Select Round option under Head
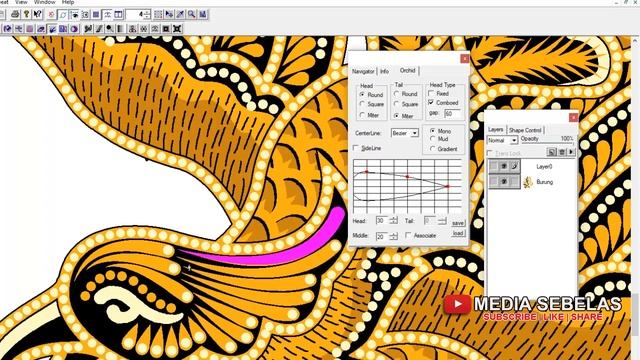The height and width of the screenshot is (360, 640). (362, 95)
